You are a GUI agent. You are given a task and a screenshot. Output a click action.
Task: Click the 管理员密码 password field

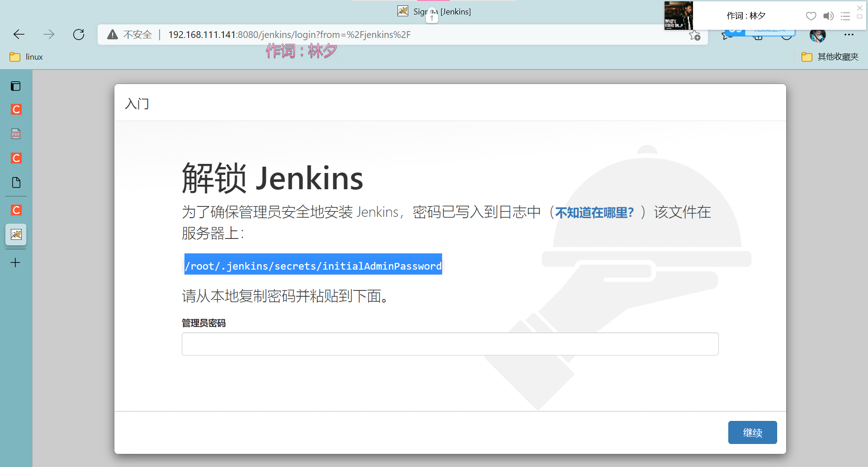coord(450,344)
